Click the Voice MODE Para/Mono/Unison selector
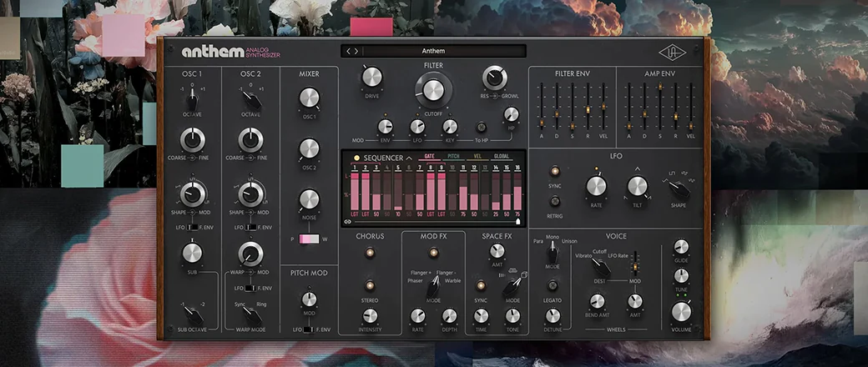Image resolution: width=868 pixels, height=367 pixels. pyautogui.click(x=552, y=252)
